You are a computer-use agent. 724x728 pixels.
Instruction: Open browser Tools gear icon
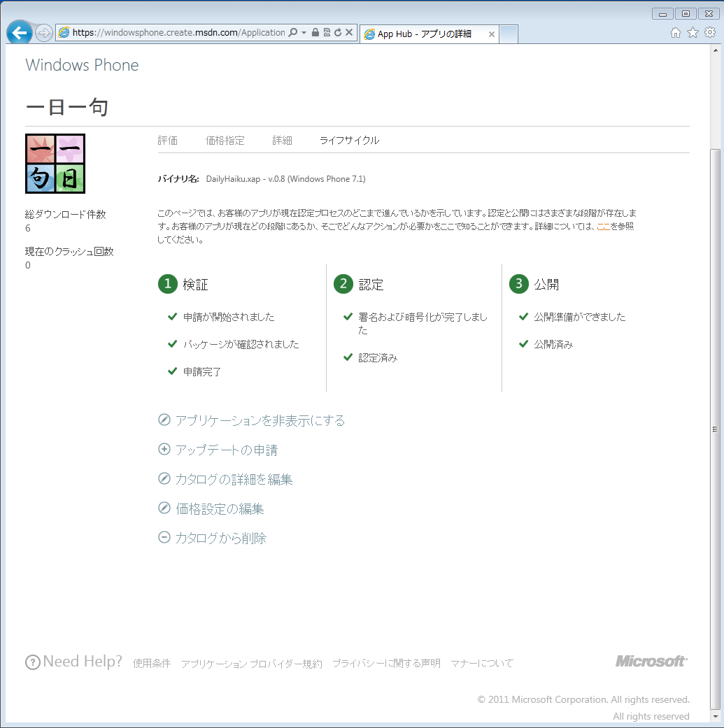710,32
